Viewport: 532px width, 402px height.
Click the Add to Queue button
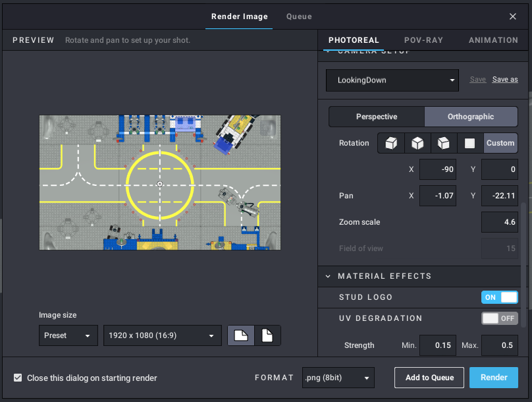point(429,378)
